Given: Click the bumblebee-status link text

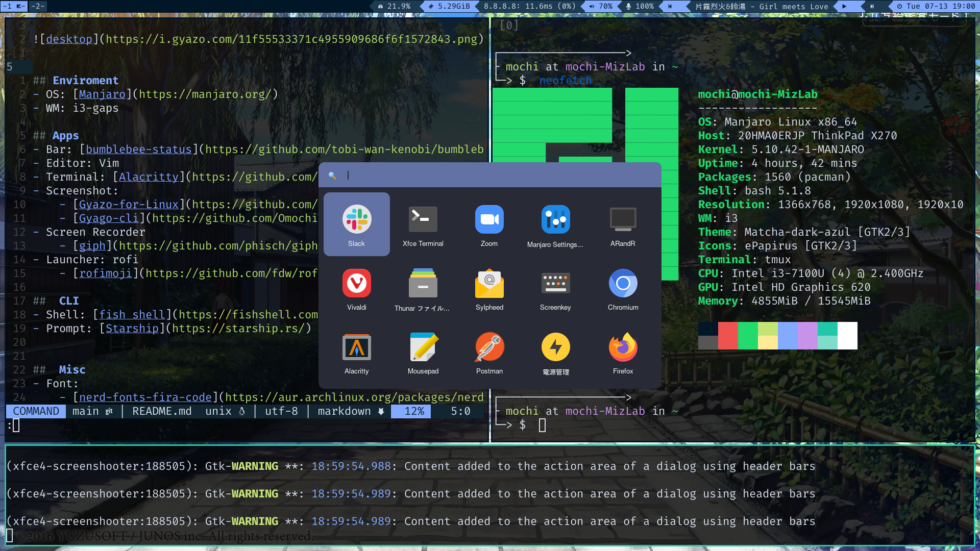Looking at the screenshot, I should pos(139,149).
